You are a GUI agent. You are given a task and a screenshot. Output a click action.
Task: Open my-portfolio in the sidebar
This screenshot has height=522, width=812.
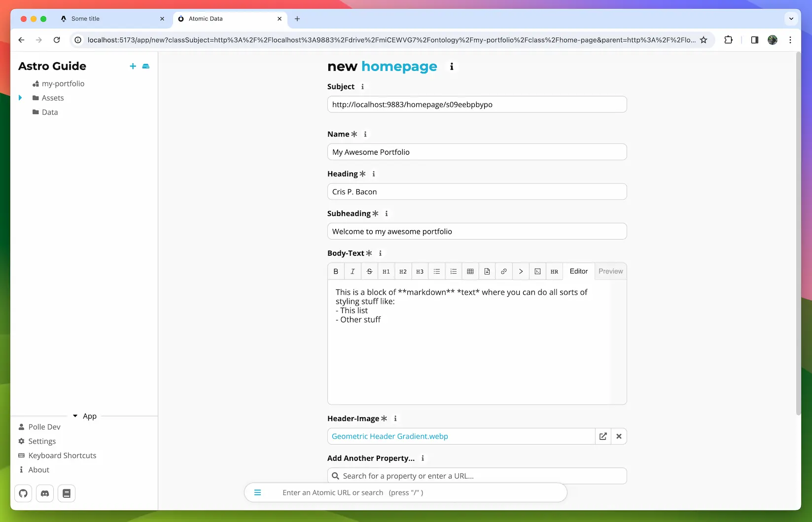[x=63, y=84]
